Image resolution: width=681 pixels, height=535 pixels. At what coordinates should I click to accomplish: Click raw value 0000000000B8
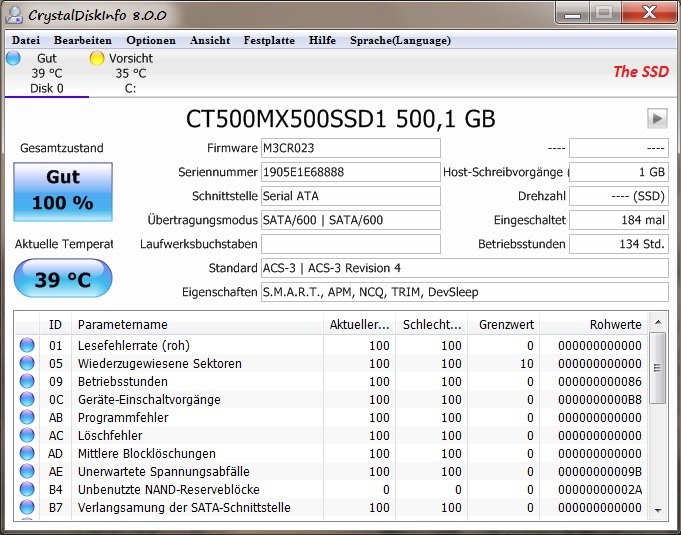tap(599, 399)
